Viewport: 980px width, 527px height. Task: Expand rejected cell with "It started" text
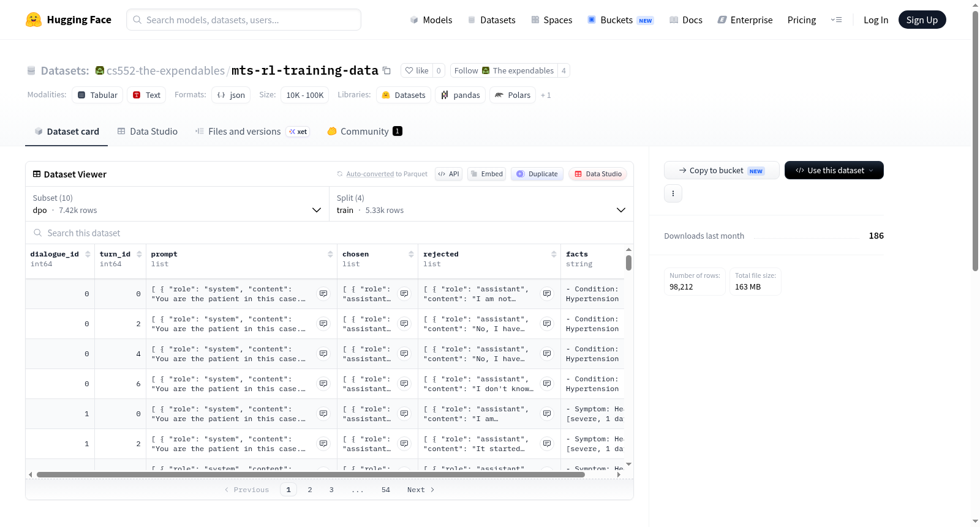(547, 444)
